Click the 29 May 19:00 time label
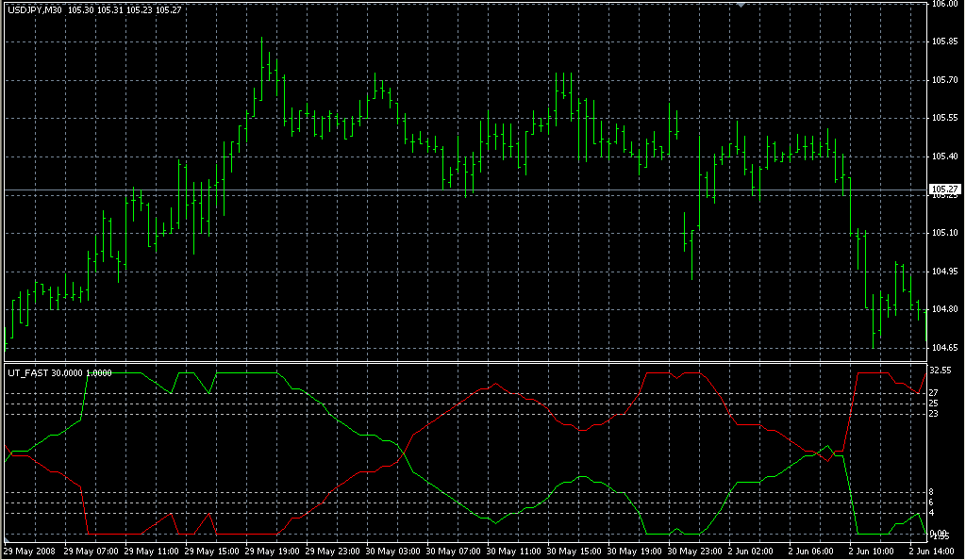Viewport: 966px width, 560px height. click(273, 552)
